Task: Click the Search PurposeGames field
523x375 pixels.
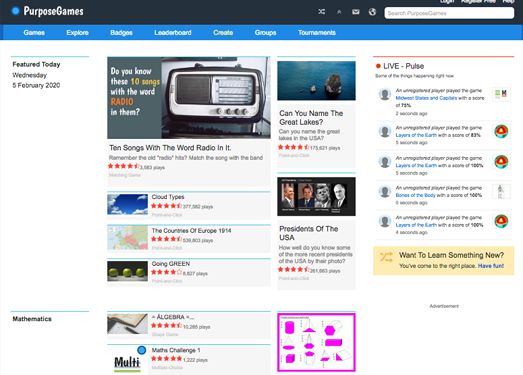Action: [449, 13]
